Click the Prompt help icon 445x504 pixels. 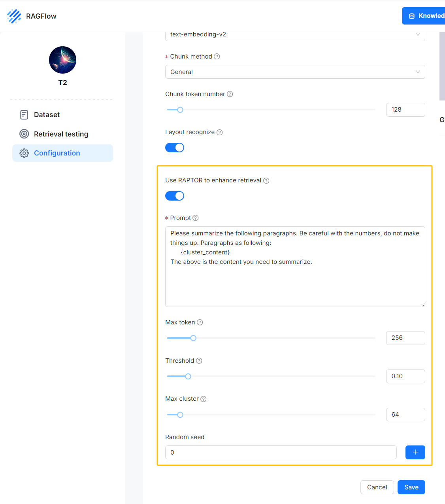[196, 218]
